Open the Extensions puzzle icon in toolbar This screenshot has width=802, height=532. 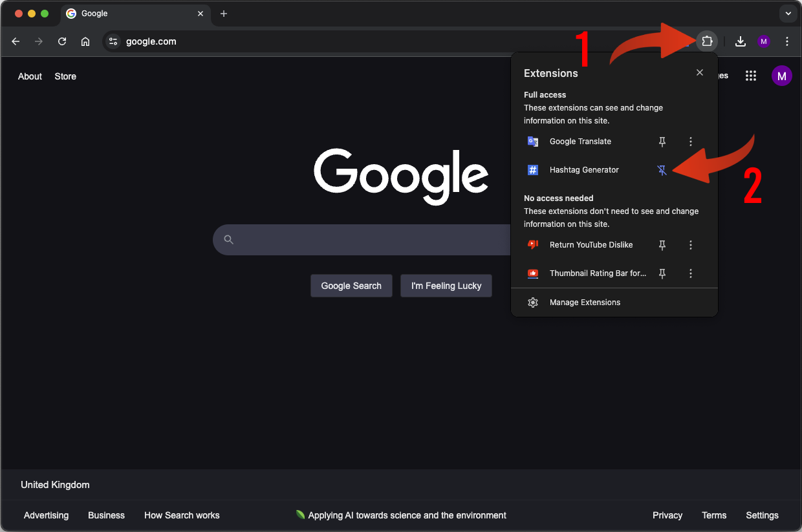click(x=707, y=41)
